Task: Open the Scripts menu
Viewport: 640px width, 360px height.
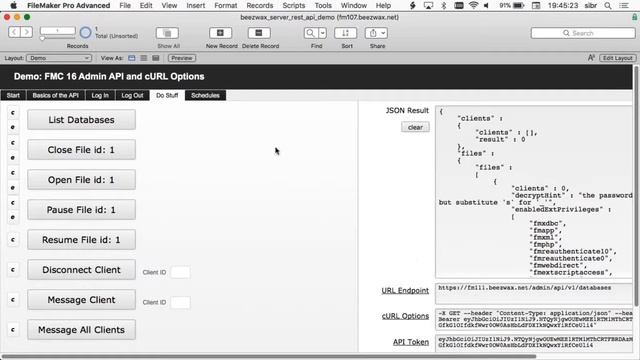Action: pos(293,5)
